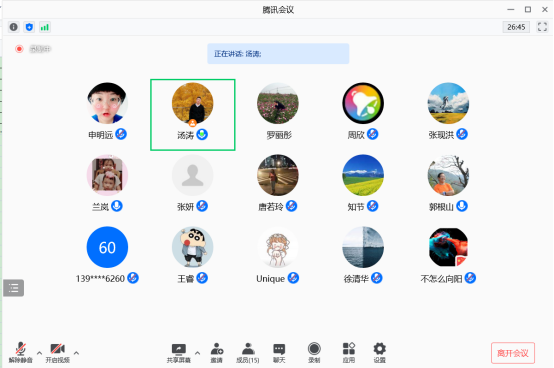This screenshot has width=554, height=368.
Task: Click 张妍's muted mic icon
Action: point(202,206)
